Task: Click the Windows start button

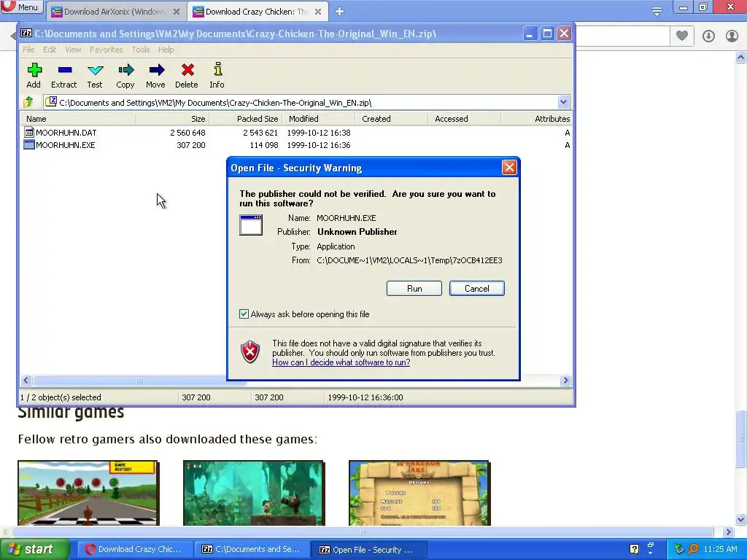Action: [x=35, y=550]
